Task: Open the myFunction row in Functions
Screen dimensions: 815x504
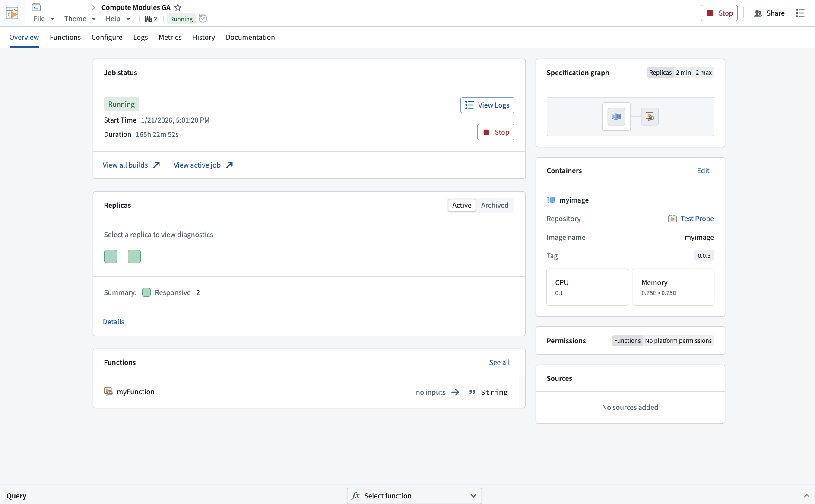Action: pyautogui.click(x=136, y=392)
